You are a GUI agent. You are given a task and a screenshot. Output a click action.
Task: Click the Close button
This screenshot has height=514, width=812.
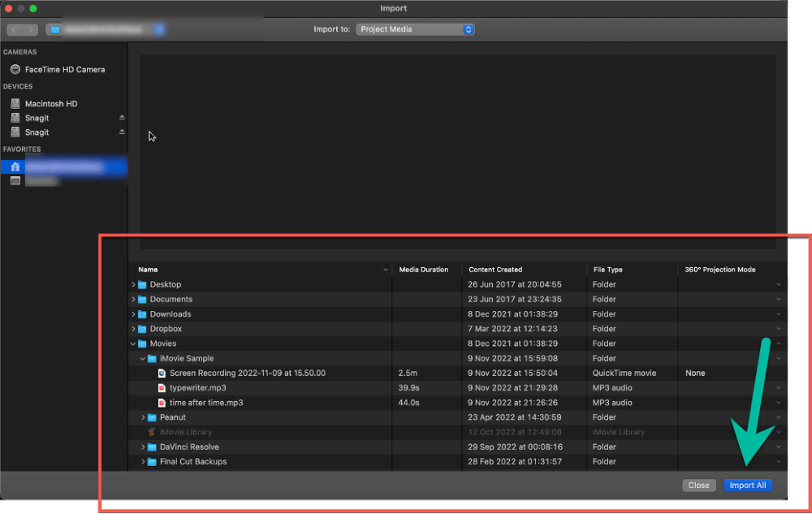tap(698, 485)
